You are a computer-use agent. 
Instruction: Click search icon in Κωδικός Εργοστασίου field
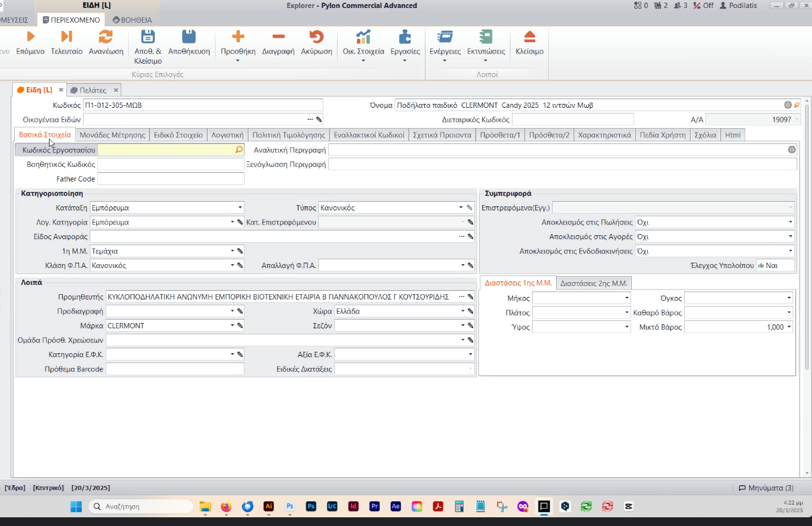click(x=239, y=150)
